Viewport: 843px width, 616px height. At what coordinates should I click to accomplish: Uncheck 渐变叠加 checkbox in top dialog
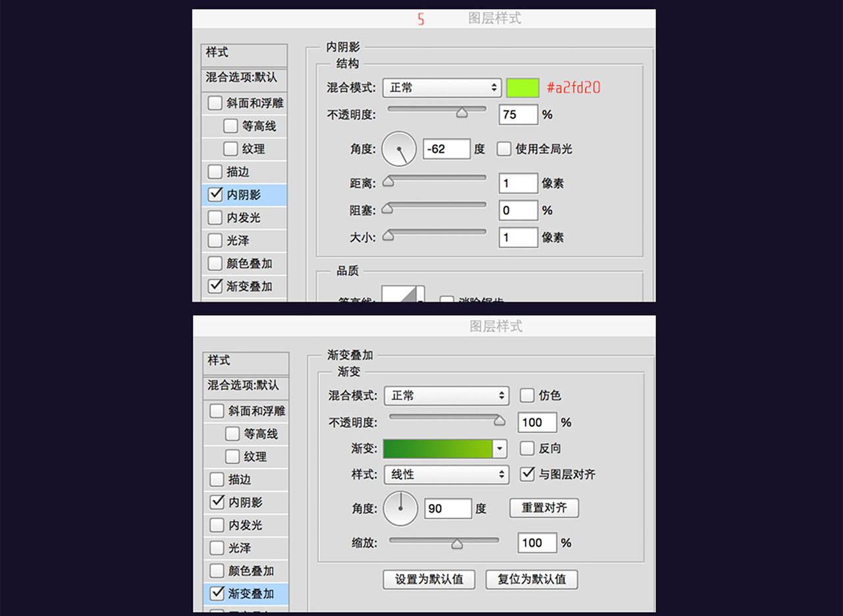coord(215,286)
